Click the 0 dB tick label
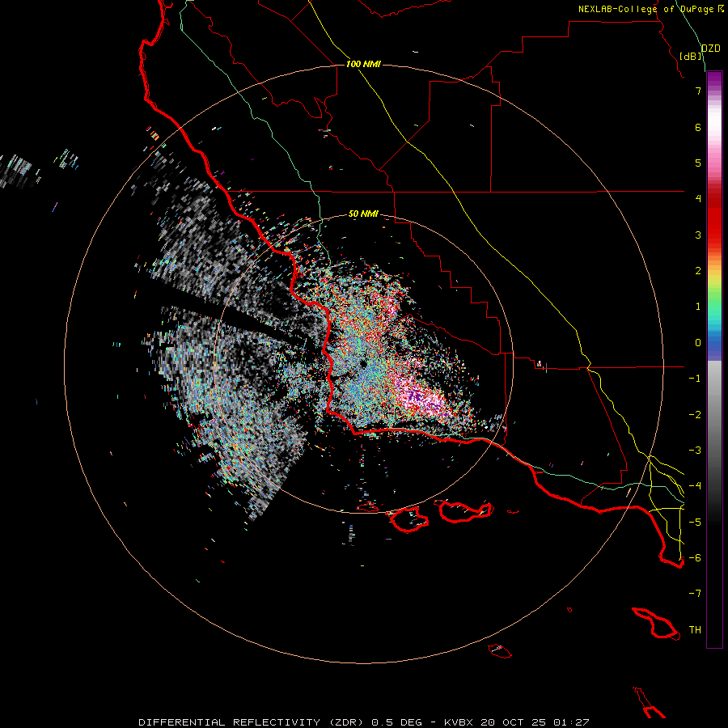This screenshot has width=728, height=728. [x=698, y=343]
